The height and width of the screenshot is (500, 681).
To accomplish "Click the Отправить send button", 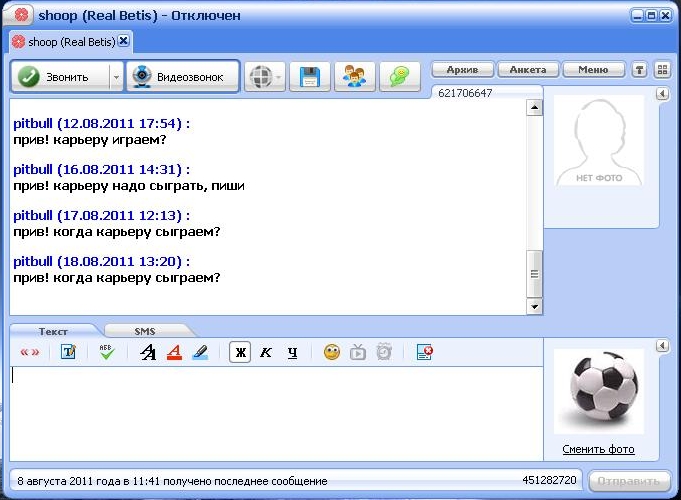I will click(628, 481).
